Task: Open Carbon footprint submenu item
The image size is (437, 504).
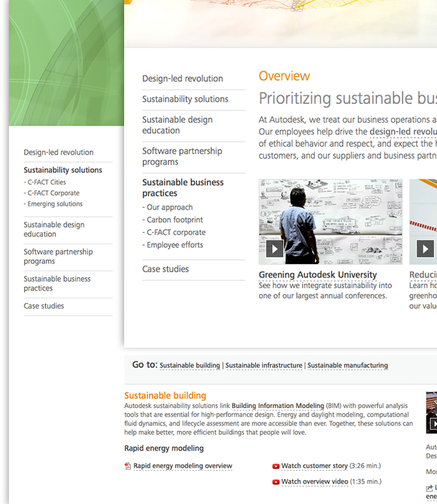Action: pyautogui.click(x=175, y=220)
